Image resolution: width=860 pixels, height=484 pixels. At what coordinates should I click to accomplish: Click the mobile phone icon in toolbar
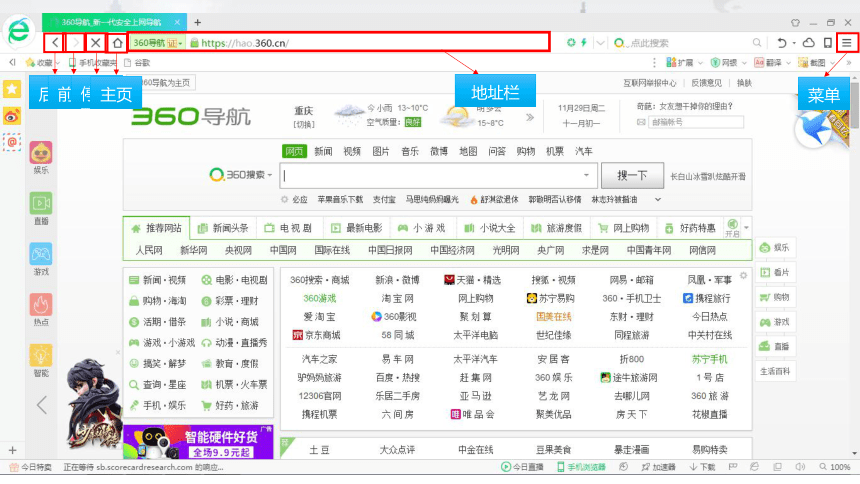coord(828,43)
